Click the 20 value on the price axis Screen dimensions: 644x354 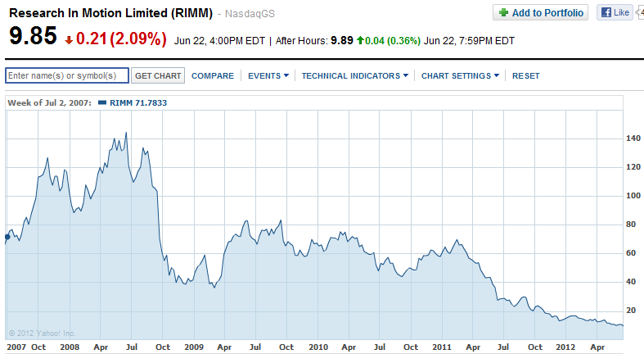click(x=630, y=311)
